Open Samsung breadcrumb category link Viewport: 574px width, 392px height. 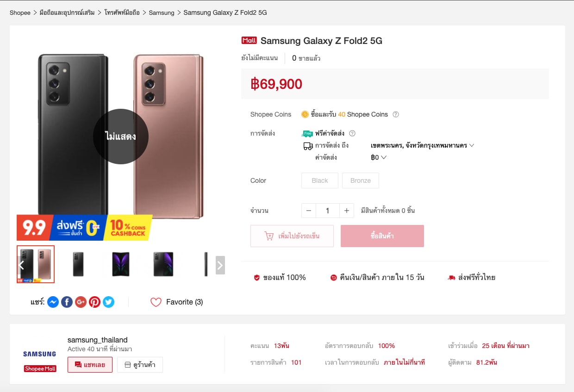click(162, 12)
